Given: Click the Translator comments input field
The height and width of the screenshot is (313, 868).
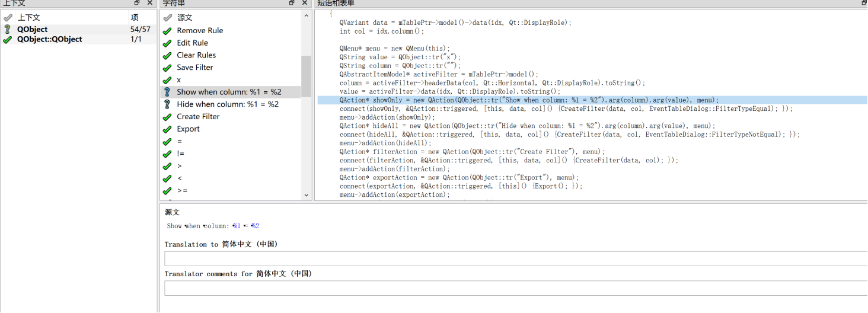Looking at the screenshot, I should pos(515,288).
